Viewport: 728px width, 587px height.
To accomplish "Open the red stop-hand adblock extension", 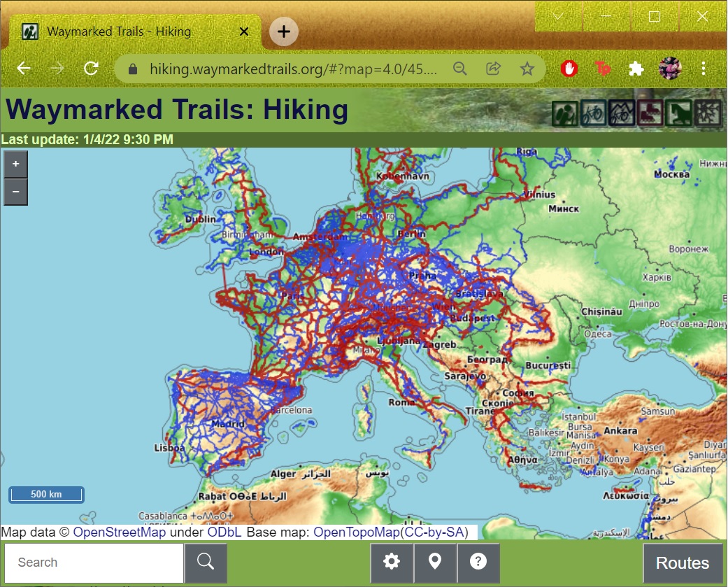I will [x=569, y=69].
